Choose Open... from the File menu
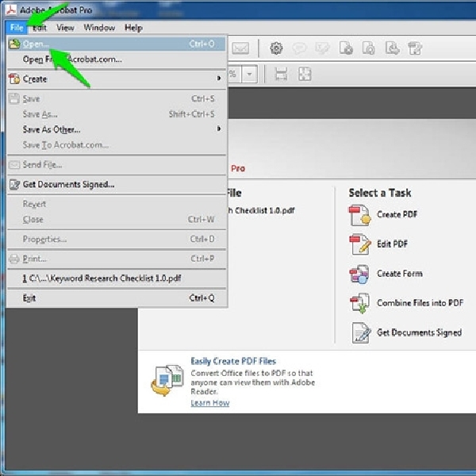 pyautogui.click(x=117, y=44)
